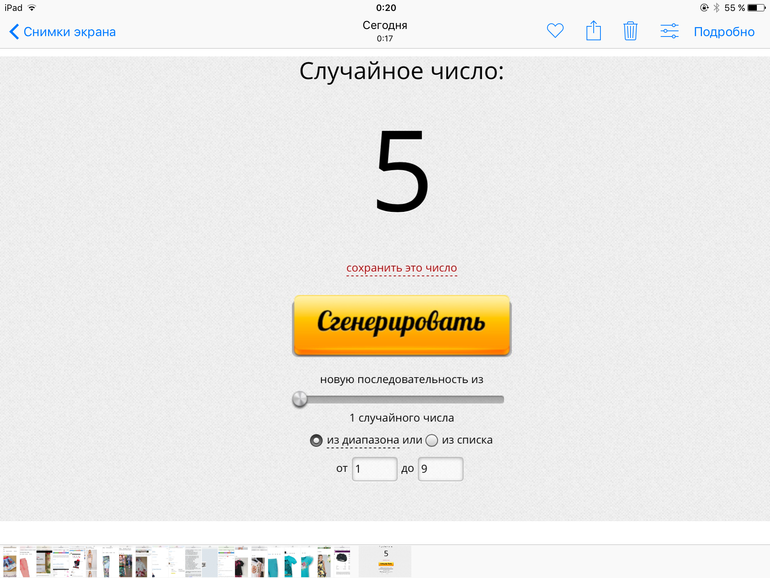Select the «из списка» radio button
This screenshot has width=770, height=578.
(432, 440)
